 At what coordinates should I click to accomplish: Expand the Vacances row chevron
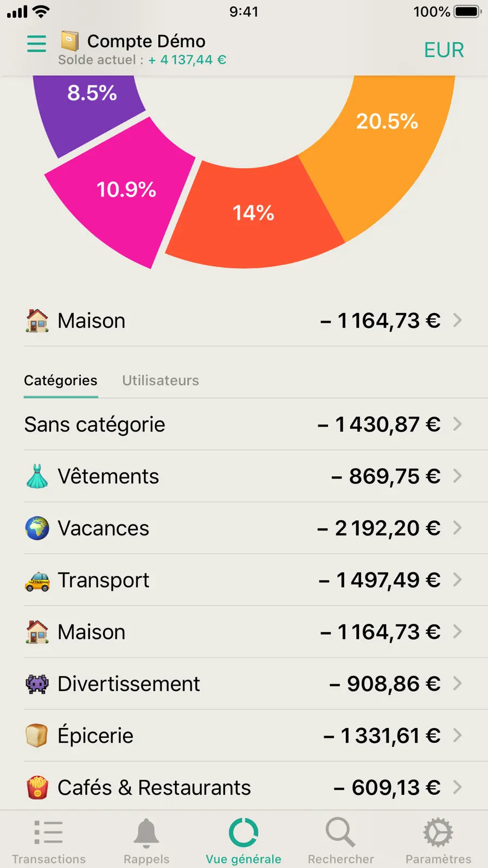point(458,527)
